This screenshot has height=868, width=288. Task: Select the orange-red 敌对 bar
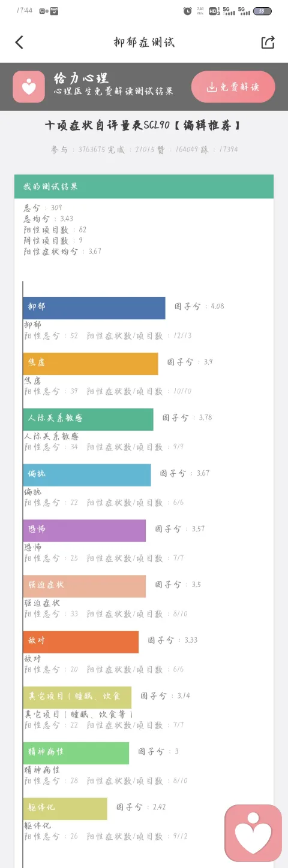pos(81,642)
